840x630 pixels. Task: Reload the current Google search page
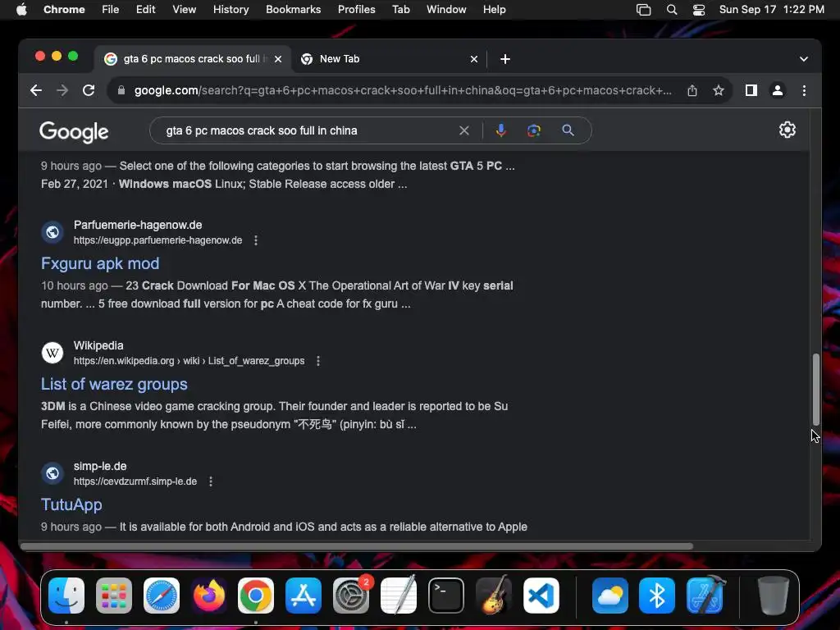pos(89,90)
